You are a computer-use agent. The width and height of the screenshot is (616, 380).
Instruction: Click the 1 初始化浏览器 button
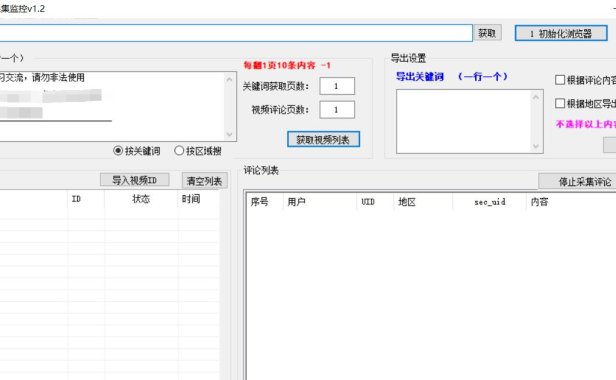pos(561,33)
